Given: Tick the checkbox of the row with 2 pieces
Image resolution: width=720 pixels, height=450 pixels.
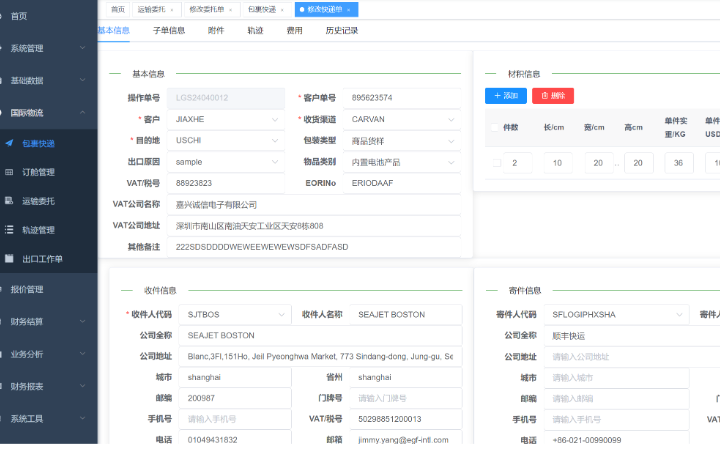Looking at the screenshot, I should tap(497, 163).
